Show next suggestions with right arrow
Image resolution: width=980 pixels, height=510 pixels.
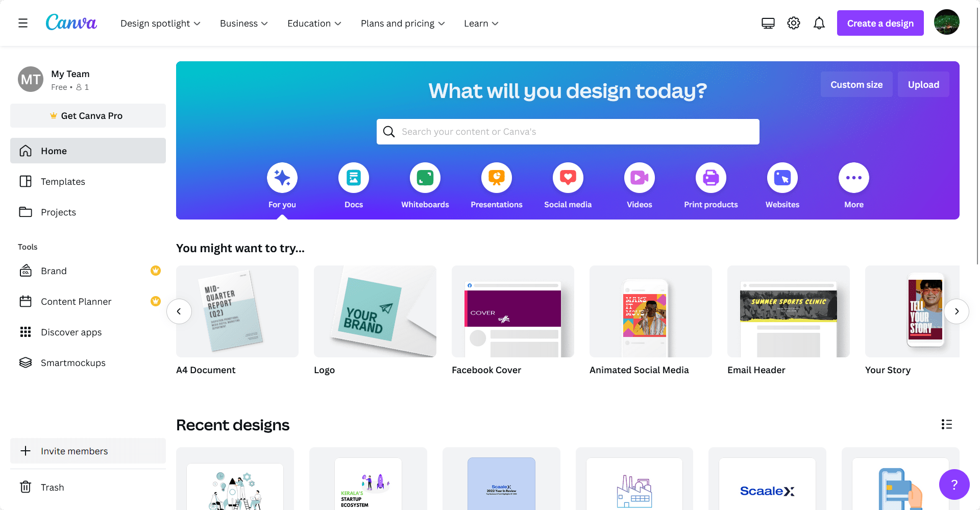tap(956, 311)
